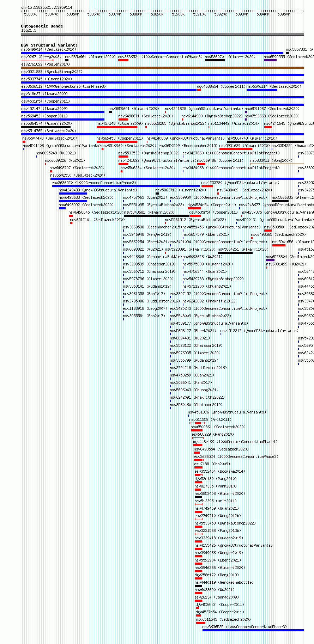Image resolution: width=314 pixels, height=644 pixels.
Task: Click esv3231568 (Pang2013b) label
Action: (x=218, y=530)
